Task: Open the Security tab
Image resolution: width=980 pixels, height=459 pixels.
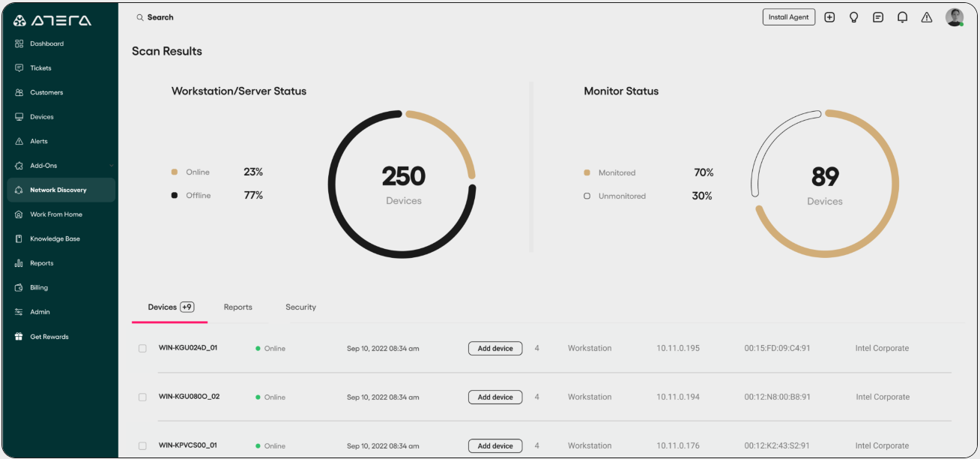Action: [300, 307]
